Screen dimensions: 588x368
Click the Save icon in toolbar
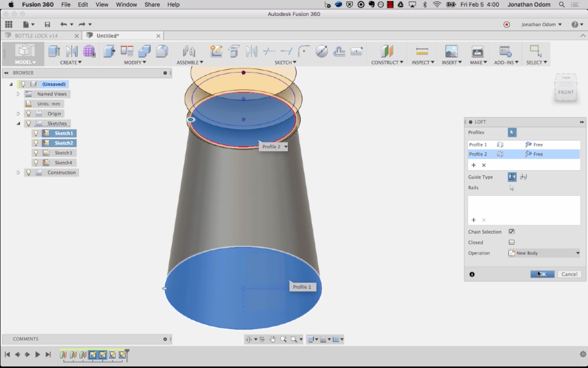tap(47, 25)
